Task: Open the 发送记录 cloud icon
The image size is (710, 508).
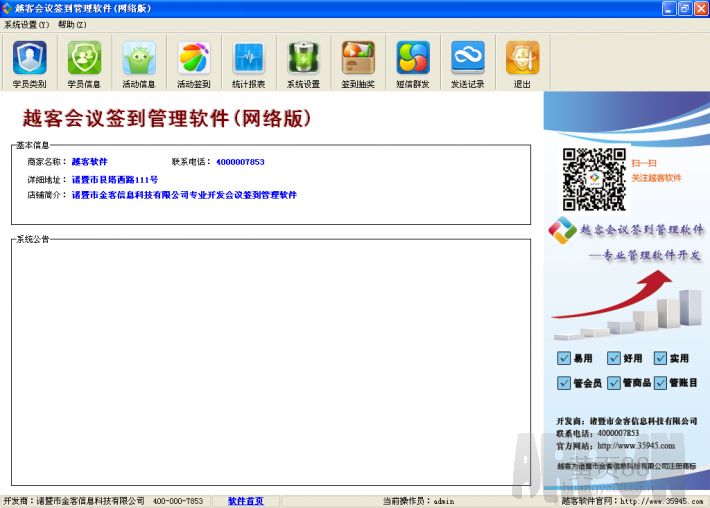Action: (x=467, y=58)
